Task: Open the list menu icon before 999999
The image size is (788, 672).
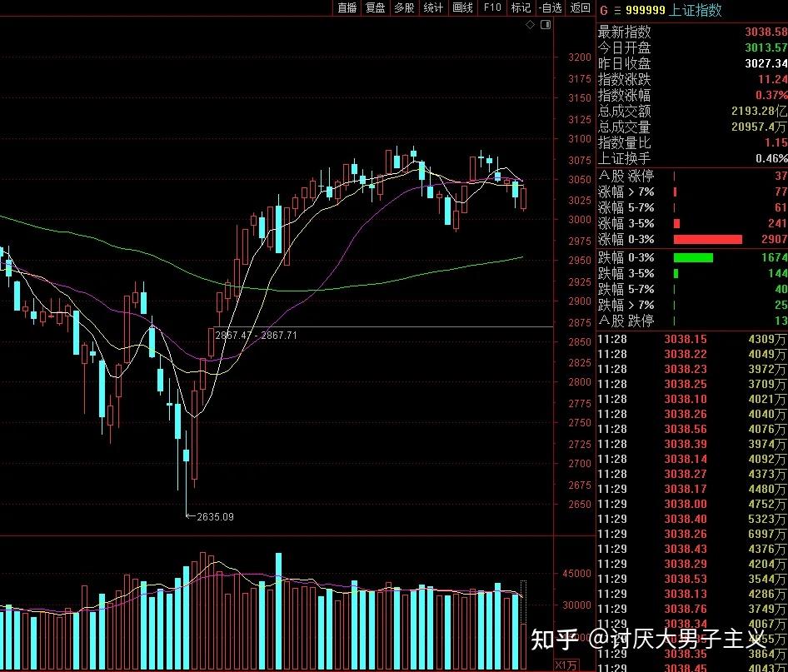Action: point(617,10)
